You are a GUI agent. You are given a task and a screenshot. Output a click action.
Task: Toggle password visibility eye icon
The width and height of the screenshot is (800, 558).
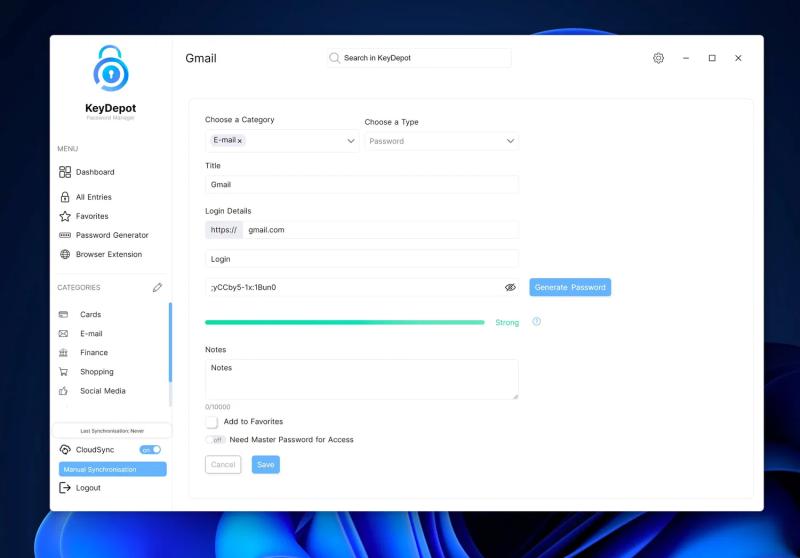[x=510, y=287]
